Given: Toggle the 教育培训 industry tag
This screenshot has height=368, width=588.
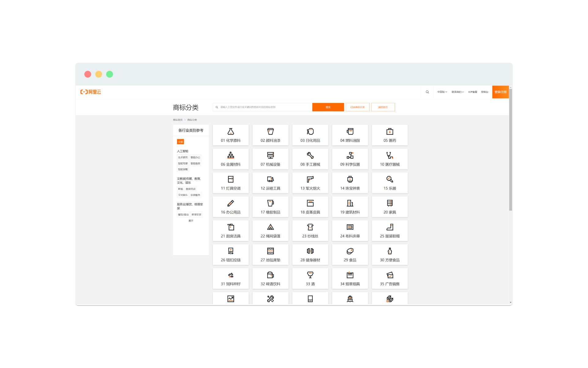Looking at the screenshot, I should pyautogui.click(x=190, y=189).
